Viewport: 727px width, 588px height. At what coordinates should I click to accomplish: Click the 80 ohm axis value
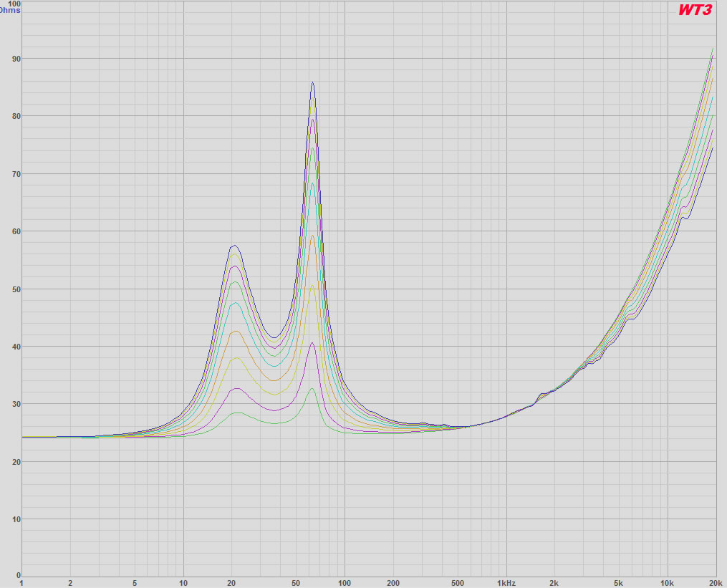coord(16,117)
